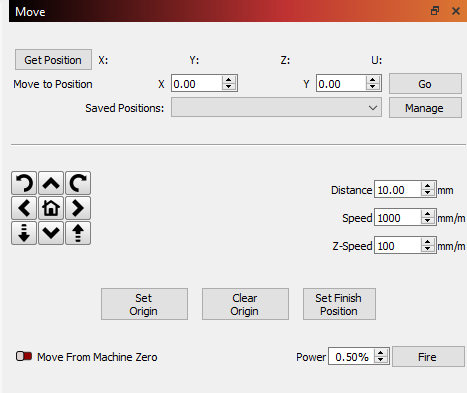Screen dimensions: 467x393
Task: Decrease Y position with down stepper
Action: click(x=373, y=87)
